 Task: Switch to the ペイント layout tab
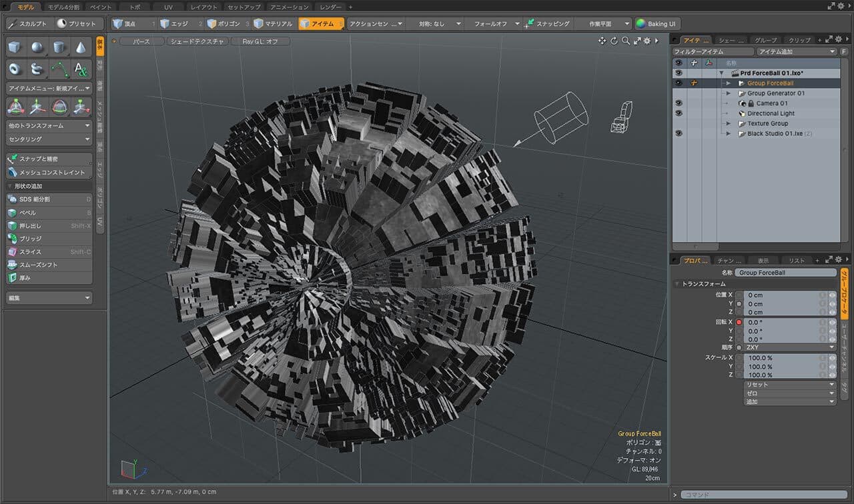101,6
